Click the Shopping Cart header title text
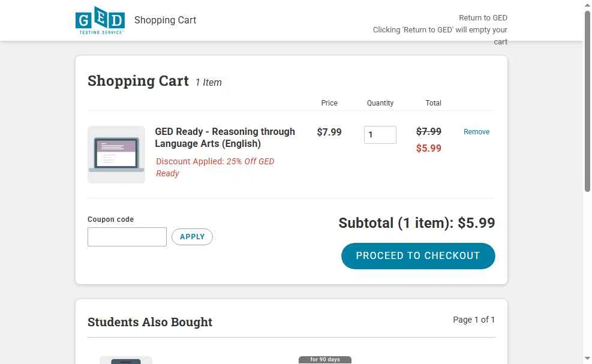592x364 pixels. pyautogui.click(x=165, y=20)
